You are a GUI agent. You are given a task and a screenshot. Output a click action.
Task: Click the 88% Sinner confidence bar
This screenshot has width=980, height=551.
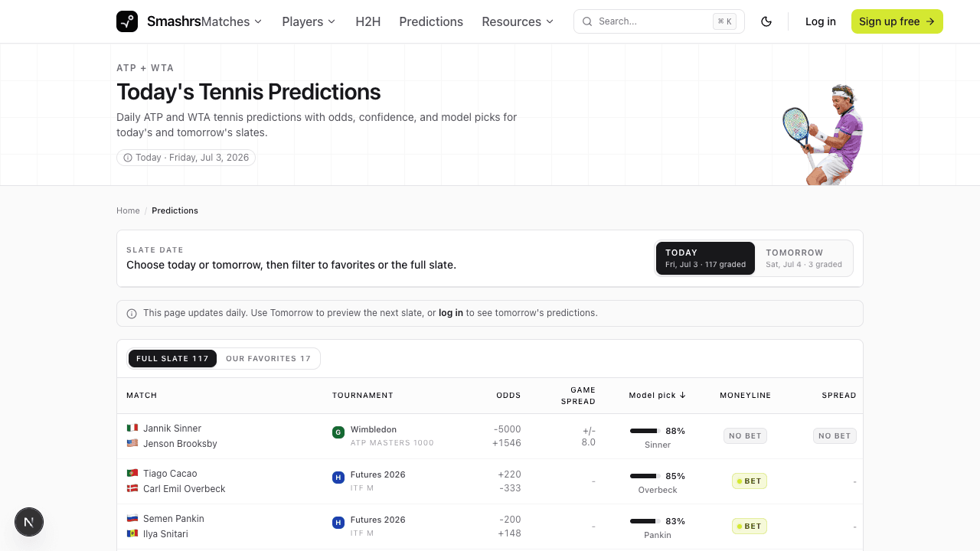(x=645, y=431)
